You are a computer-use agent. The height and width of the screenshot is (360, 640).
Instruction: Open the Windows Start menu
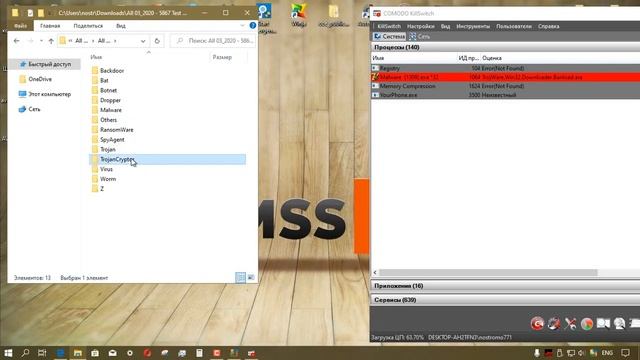click(x=8, y=353)
